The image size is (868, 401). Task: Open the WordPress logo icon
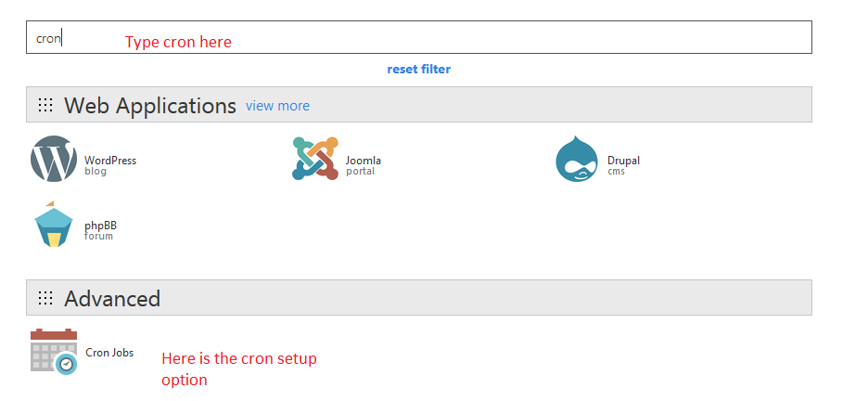pyautogui.click(x=54, y=160)
